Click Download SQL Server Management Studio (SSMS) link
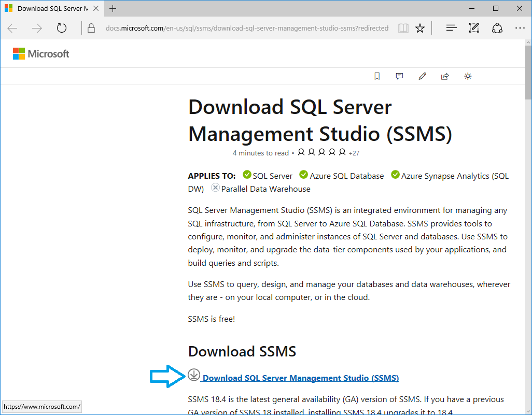The height and width of the screenshot is (415, 532). pyautogui.click(x=300, y=378)
